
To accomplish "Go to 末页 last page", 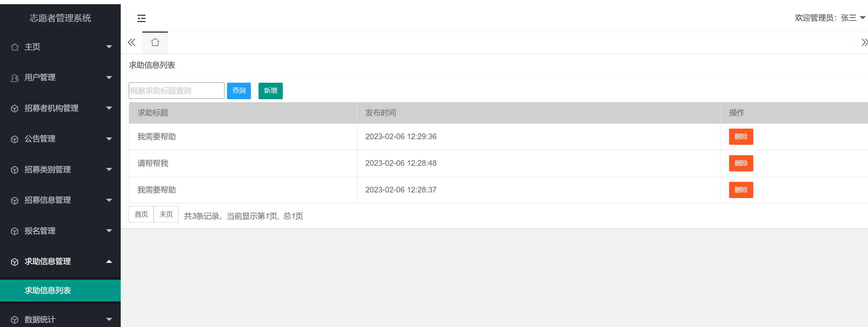I will (x=166, y=214).
